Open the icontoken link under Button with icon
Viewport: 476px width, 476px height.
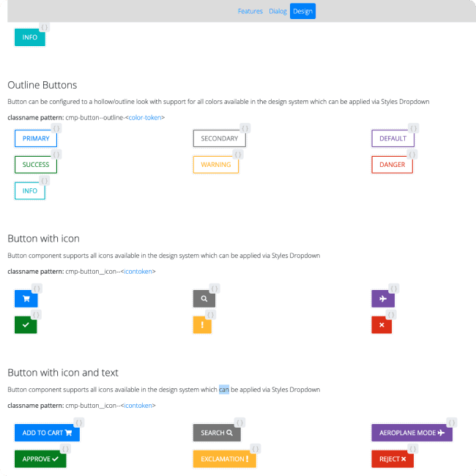[x=138, y=272]
